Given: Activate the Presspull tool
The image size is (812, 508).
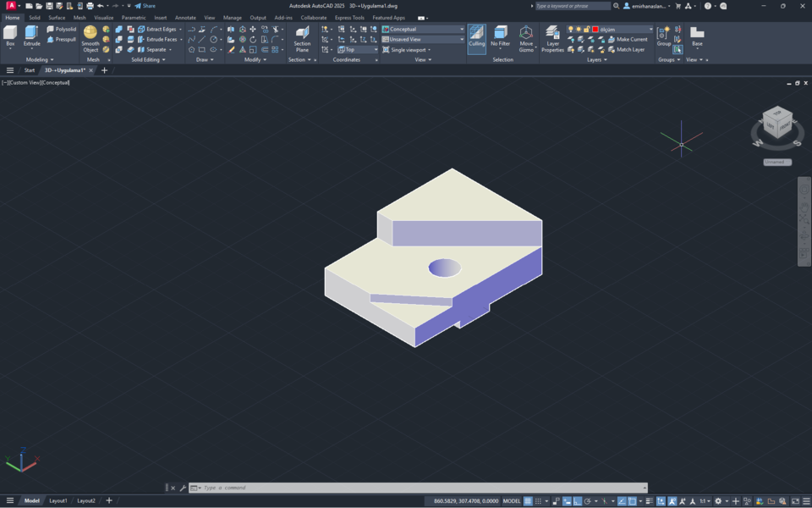Looking at the screenshot, I should [x=62, y=38].
